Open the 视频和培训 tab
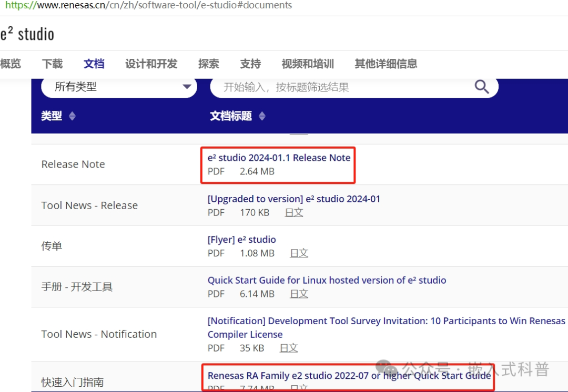Image resolution: width=568 pixels, height=392 pixels. tap(308, 64)
